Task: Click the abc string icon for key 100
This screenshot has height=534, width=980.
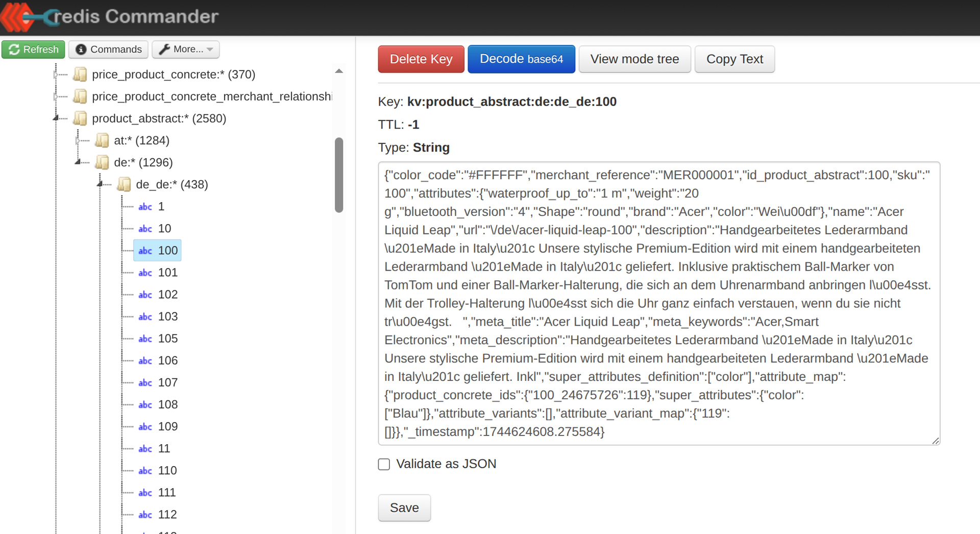Action: coord(145,251)
